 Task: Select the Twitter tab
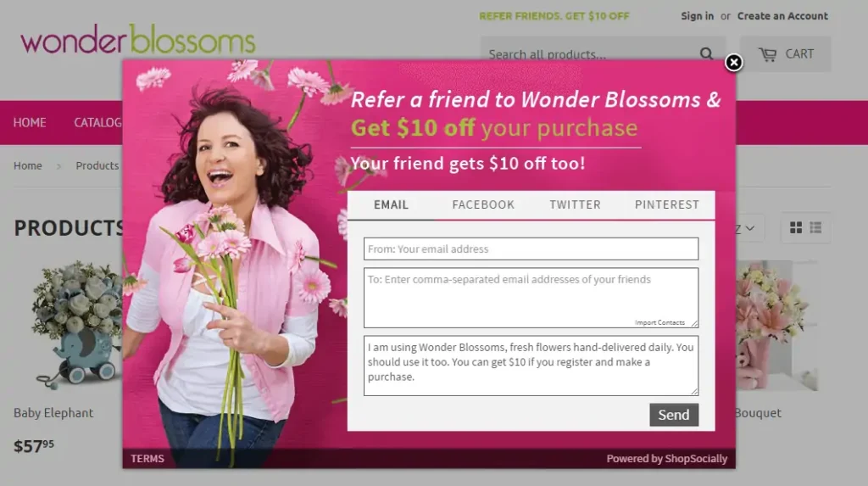[x=576, y=205]
